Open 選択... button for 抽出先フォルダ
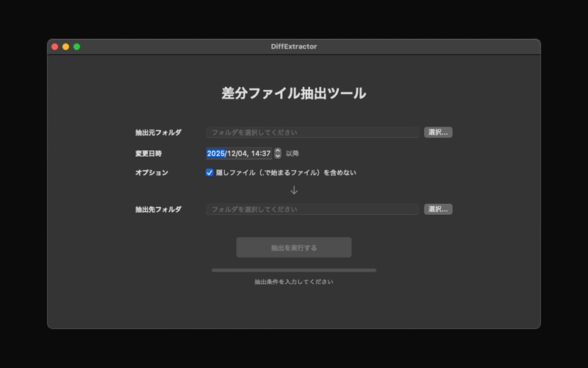Image resolution: width=588 pixels, height=368 pixels. [x=438, y=209]
